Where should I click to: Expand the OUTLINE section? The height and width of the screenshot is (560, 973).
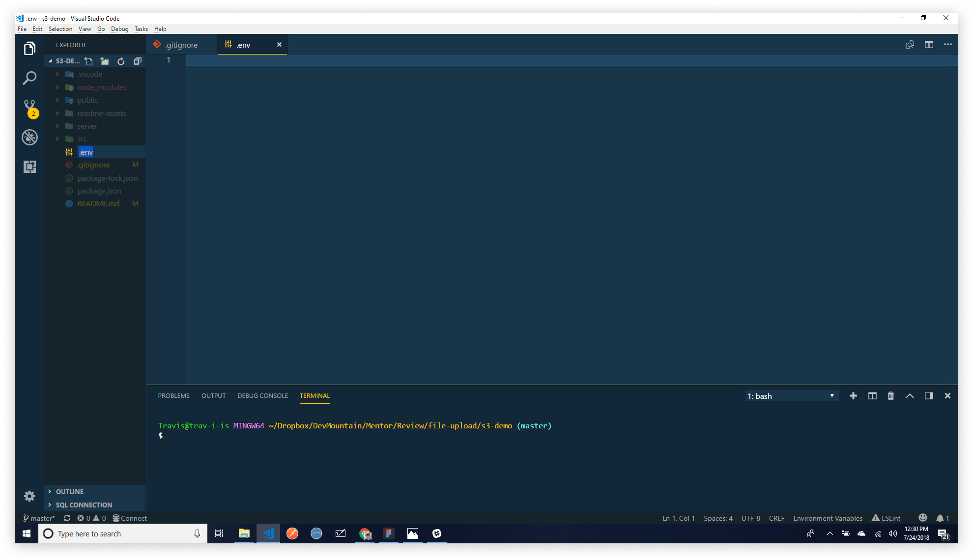click(69, 492)
